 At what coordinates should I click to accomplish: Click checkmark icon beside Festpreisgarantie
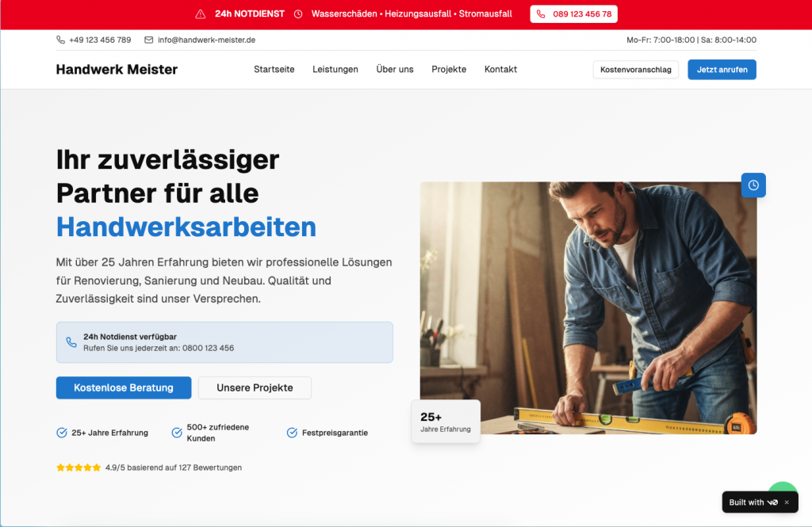click(292, 433)
